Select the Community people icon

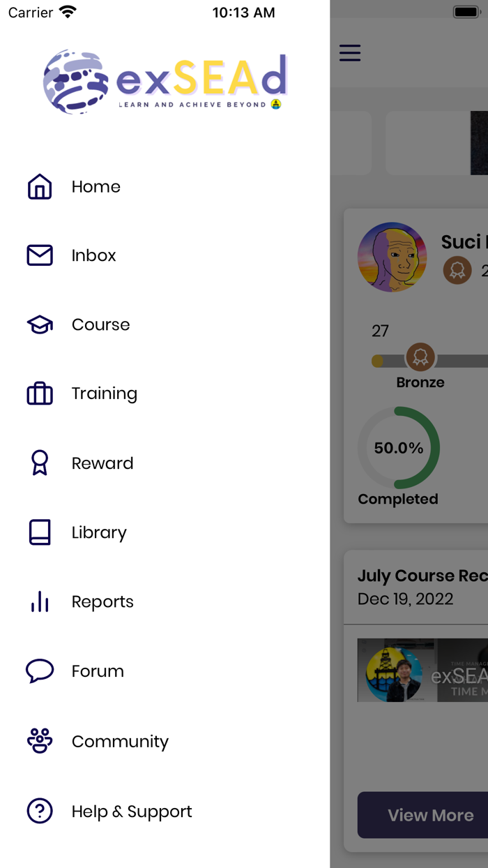[40, 741]
